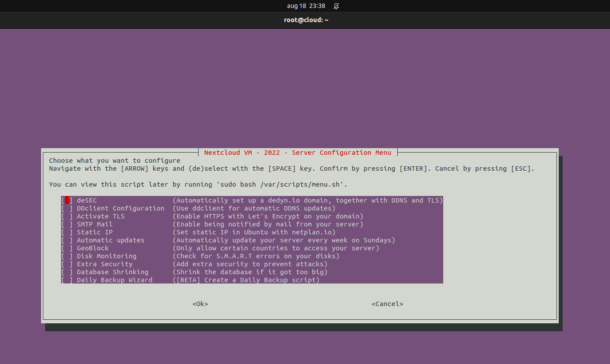Screen dimensions: 610x364
Task: Check the Static IP option
Action: pyautogui.click(x=66, y=232)
